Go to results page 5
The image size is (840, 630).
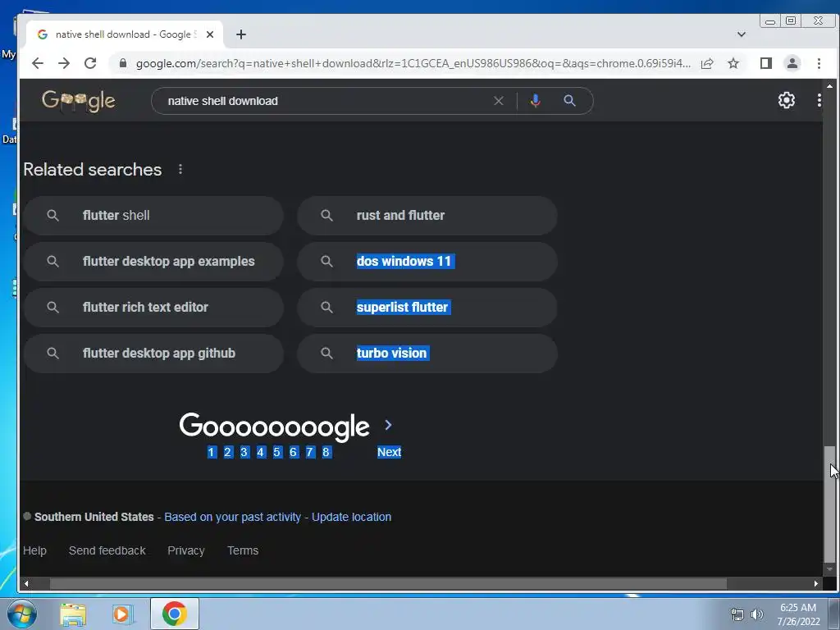coord(277,452)
